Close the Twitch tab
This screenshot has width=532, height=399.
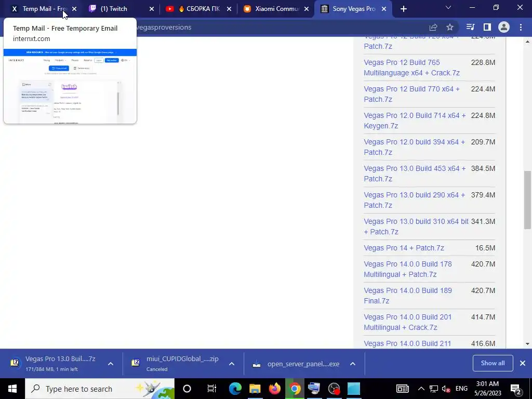(x=152, y=9)
